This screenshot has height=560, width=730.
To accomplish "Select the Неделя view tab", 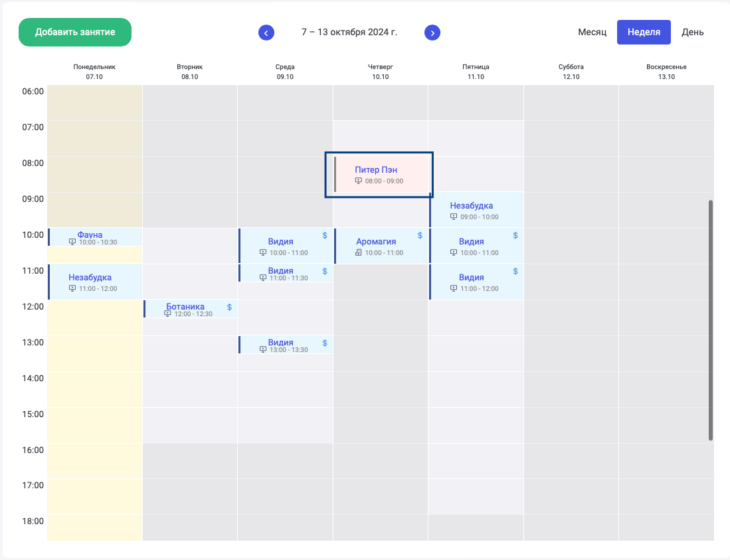I will point(644,33).
